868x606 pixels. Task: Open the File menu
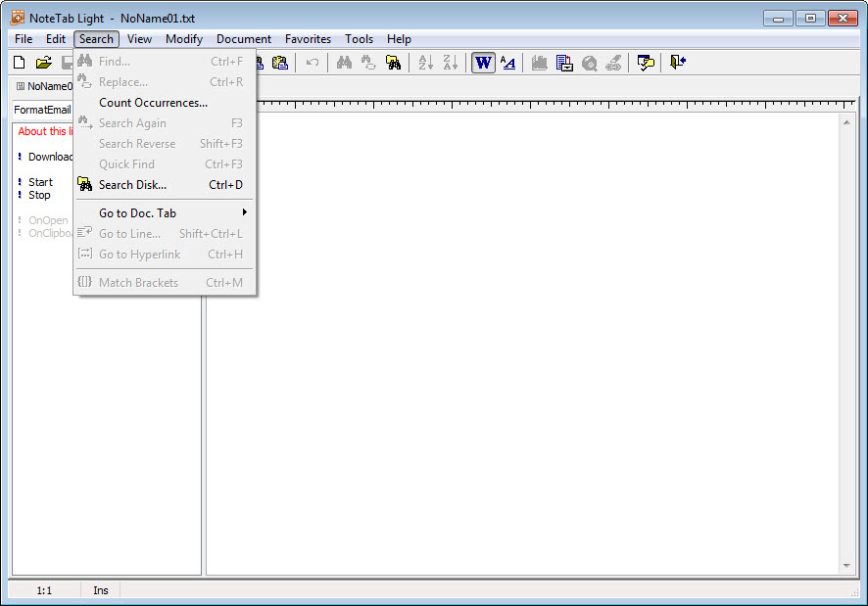coord(24,39)
